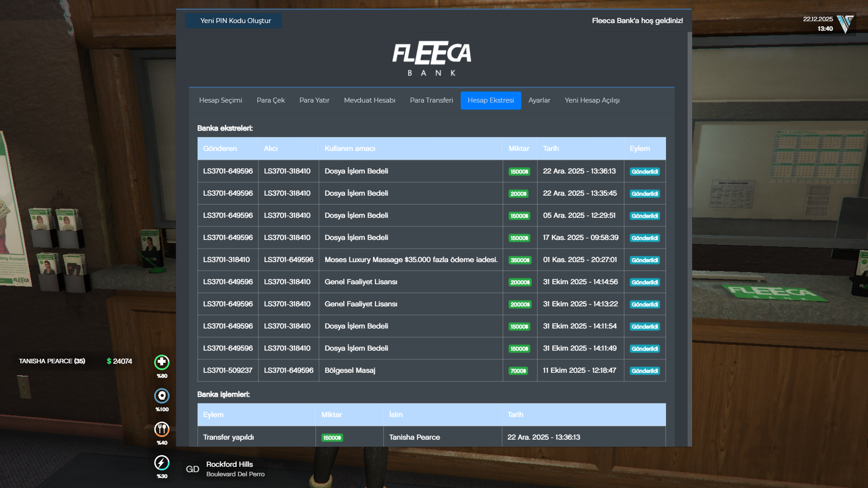Click Gönderildi badge for 11 Ekim 2025 row
868x488 pixels.
(645, 371)
